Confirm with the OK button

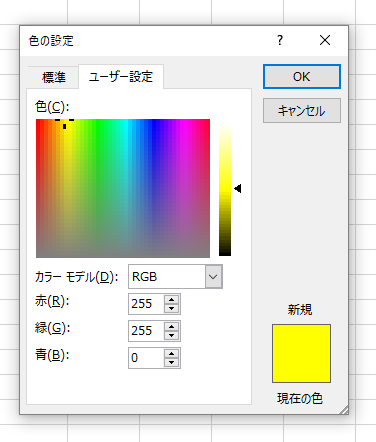(x=302, y=77)
